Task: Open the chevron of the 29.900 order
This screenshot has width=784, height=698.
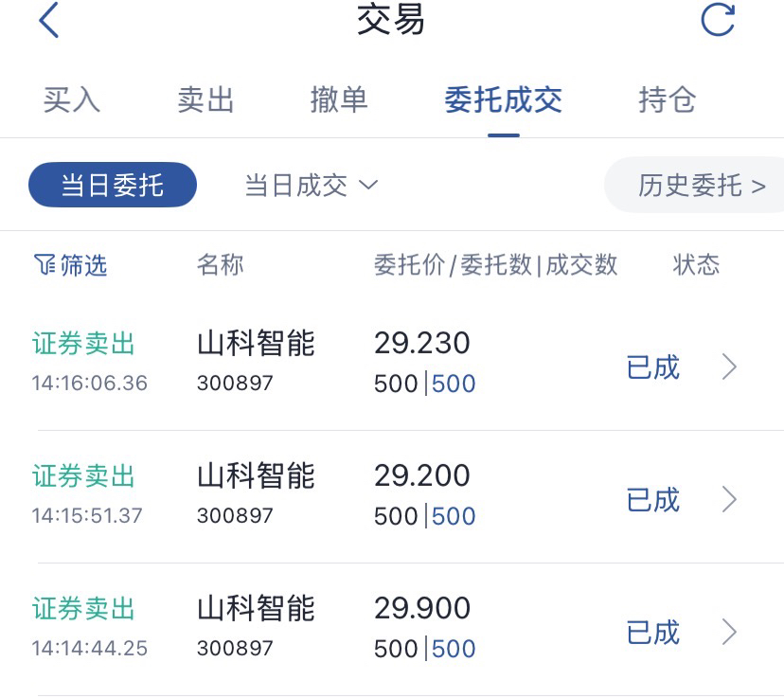Action: click(729, 632)
